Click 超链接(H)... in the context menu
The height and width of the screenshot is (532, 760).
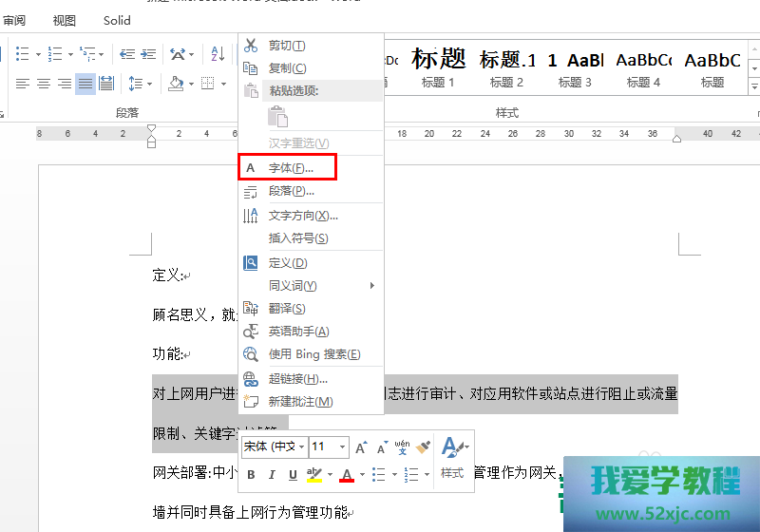coord(297,378)
